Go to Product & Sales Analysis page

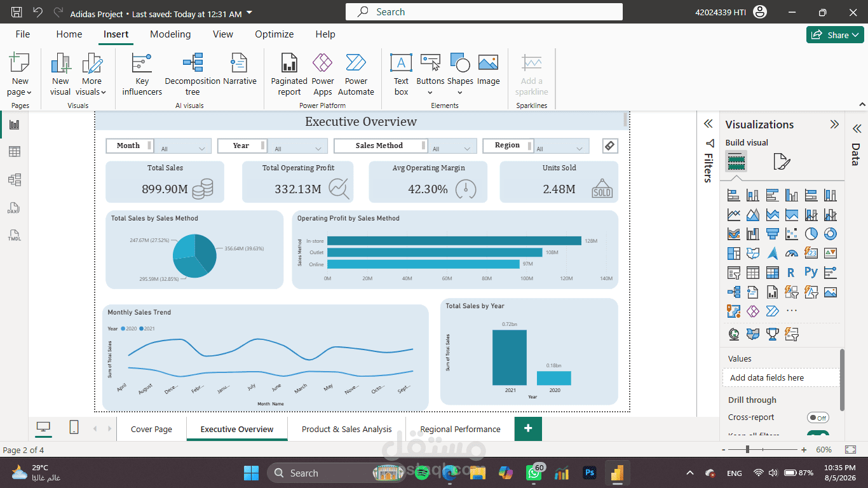pyautogui.click(x=347, y=429)
